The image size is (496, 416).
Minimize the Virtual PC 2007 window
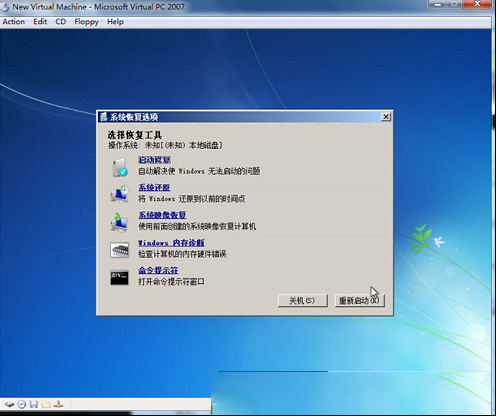point(438,4)
